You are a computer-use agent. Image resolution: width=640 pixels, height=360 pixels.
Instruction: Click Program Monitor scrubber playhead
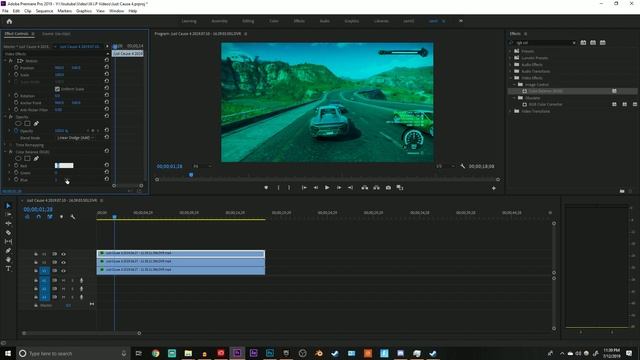(191, 175)
